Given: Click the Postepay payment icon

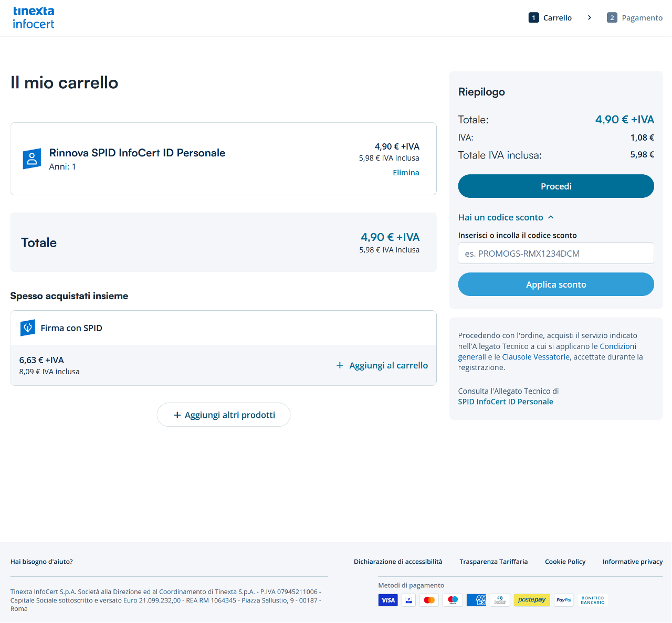Looking at the screenshot, I should point(531,600).
